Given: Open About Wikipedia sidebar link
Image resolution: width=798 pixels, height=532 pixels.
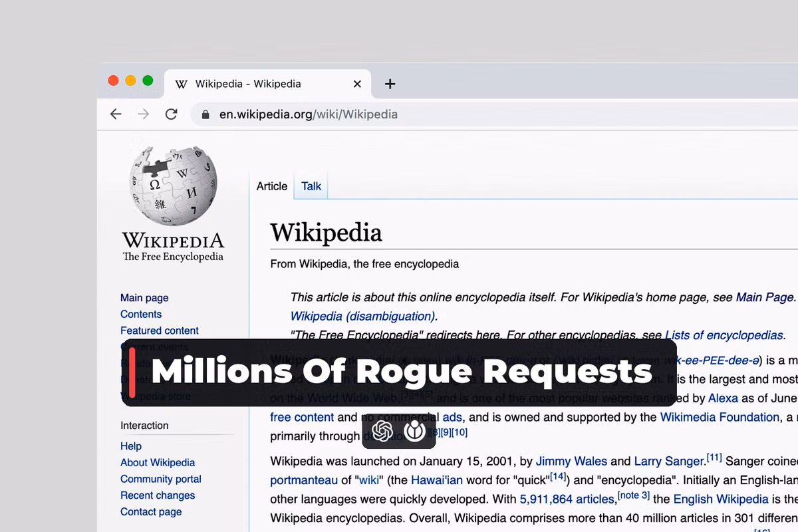Looking at the screenshot, I should pyautogui.click(x=158, y=462).
